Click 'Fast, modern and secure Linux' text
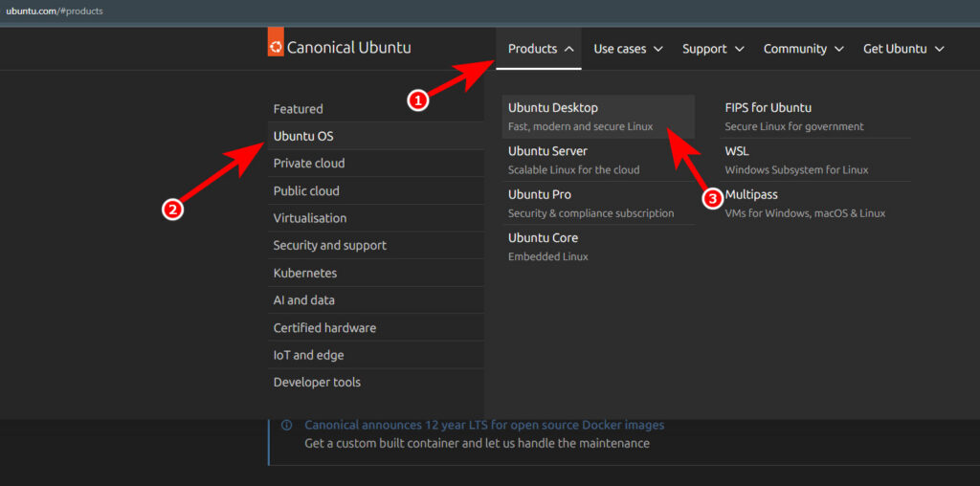 [581, 127]
